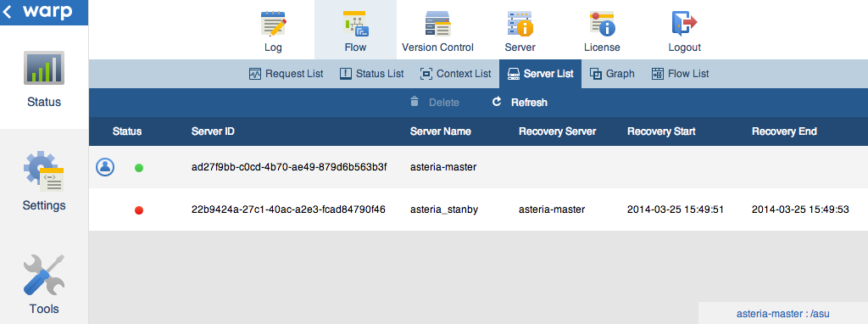This screenshot has width=868, height=324.
Task: Open the Status section in sidebar
Action: pyautogui.click(x=44, y=78)
